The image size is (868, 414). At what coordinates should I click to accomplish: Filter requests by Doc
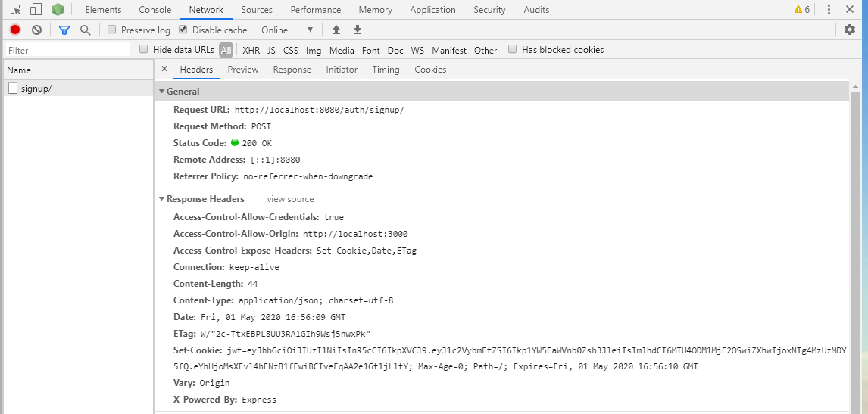click(395, 51)
